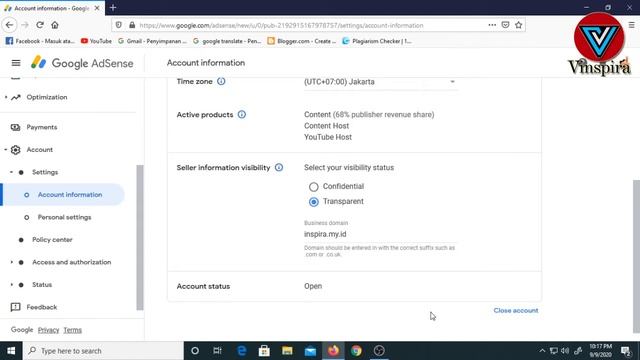Viewport: 640px width, 360px height.
Task: Open Policy center sidebar item
Action: (x=52, y=240)
